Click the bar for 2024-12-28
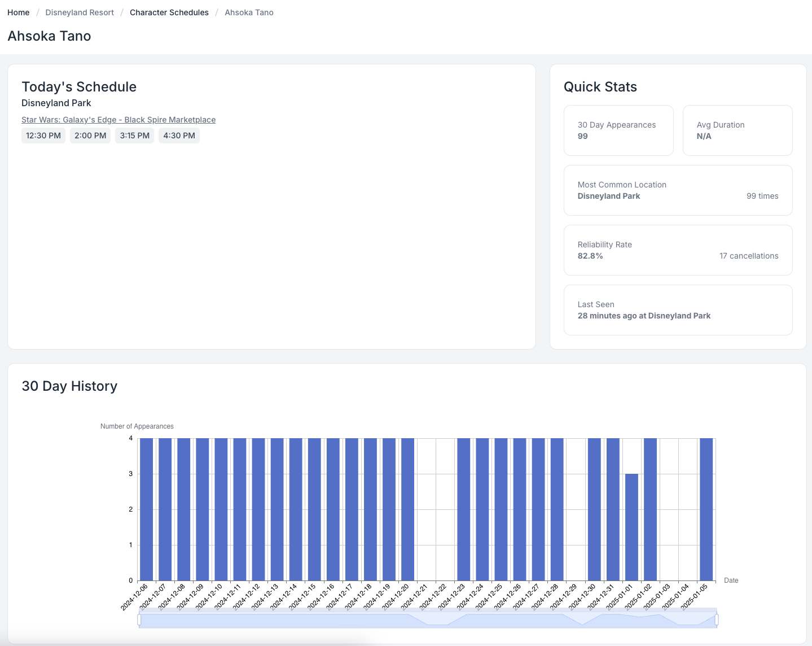 click(557, 509)
